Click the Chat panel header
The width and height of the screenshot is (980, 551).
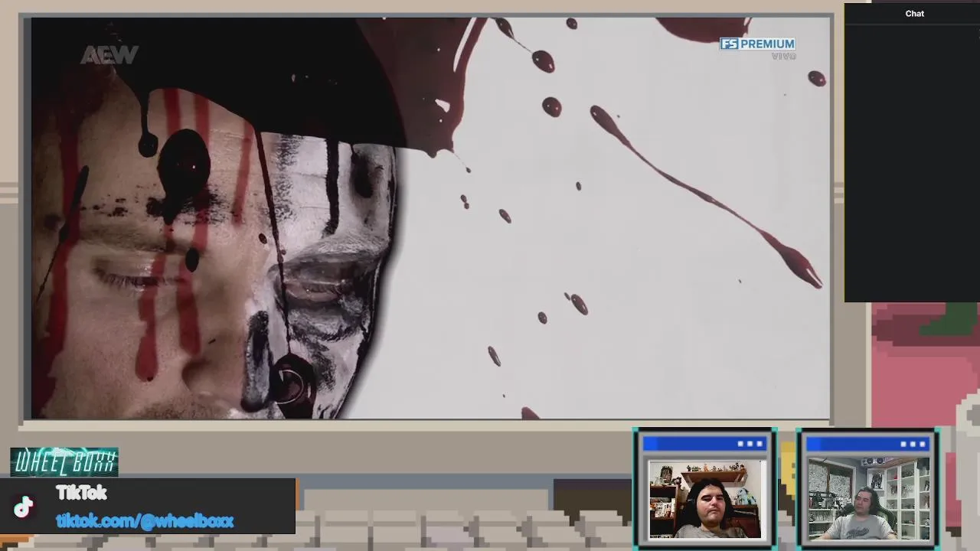click(x=914, y=14)
